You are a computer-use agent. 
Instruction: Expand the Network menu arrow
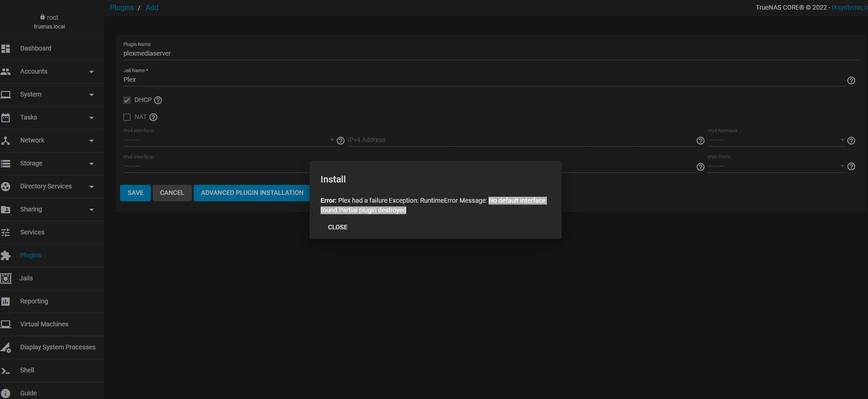coord(92,141)
